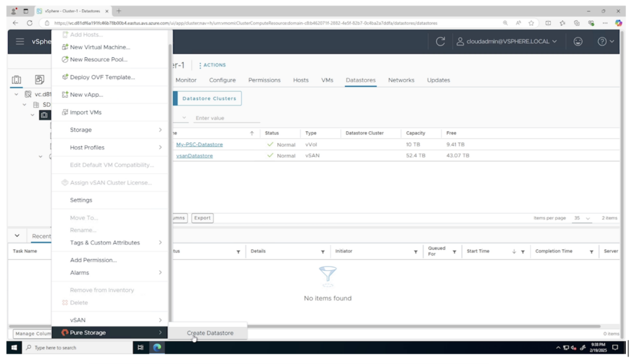
Task: Select Deploy OVF Template menu entry
Action: click(x=102, y=77)
